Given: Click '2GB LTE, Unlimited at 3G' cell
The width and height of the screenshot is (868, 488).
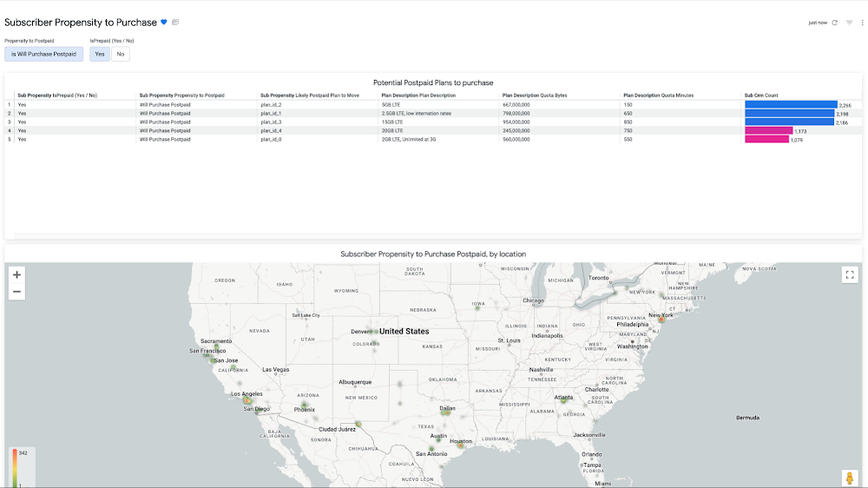Looking at the screenshot, I should click(x=409, y=140).
